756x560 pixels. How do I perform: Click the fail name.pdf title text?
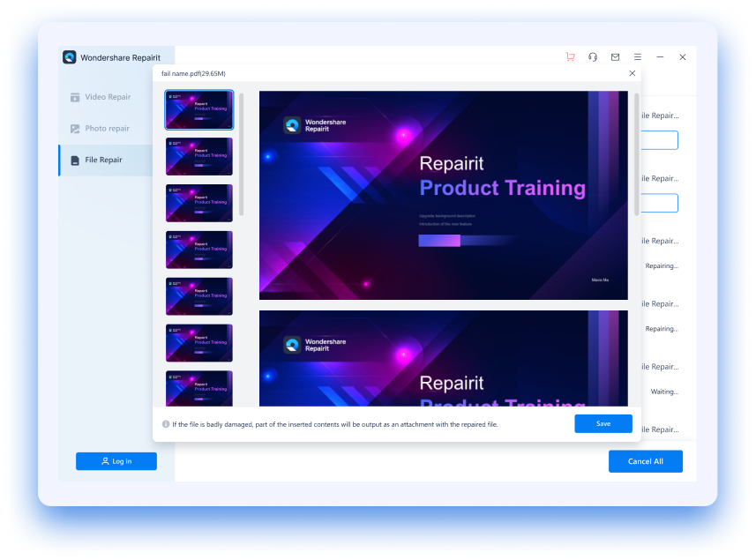click(193, 74)
